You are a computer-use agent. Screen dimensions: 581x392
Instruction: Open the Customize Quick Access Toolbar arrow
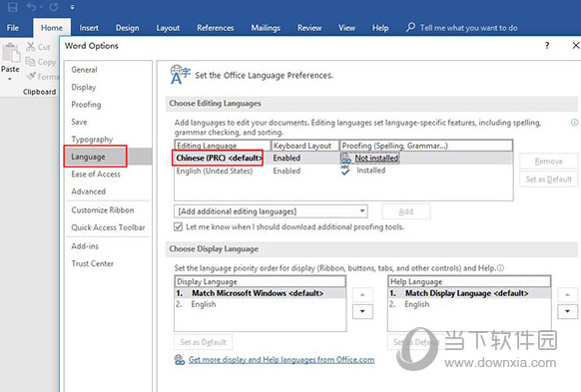click(72, 7)
